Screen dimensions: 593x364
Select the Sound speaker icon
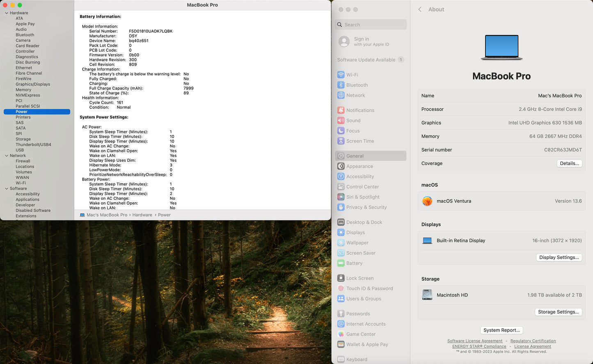click(341, 120)
